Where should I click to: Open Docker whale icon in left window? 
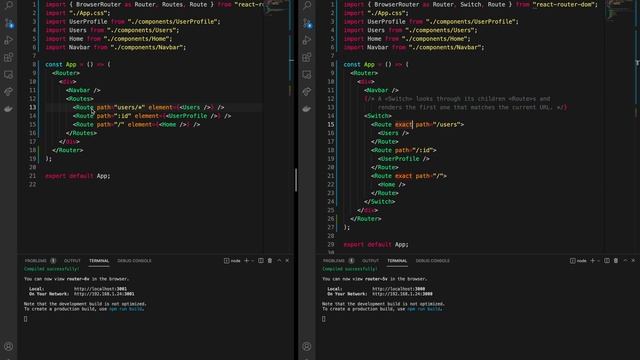pos(9,109)
